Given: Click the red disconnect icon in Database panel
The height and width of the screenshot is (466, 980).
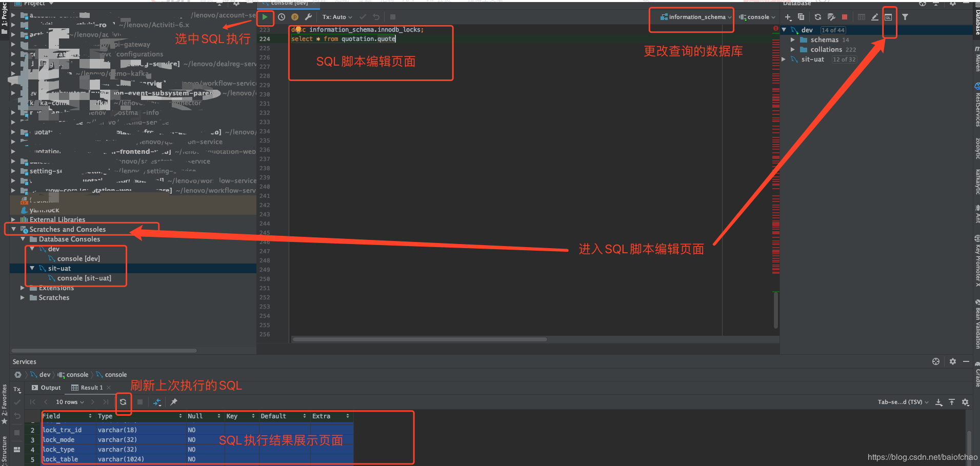Looking at the screenshot, I should click(x=845, y=17).
